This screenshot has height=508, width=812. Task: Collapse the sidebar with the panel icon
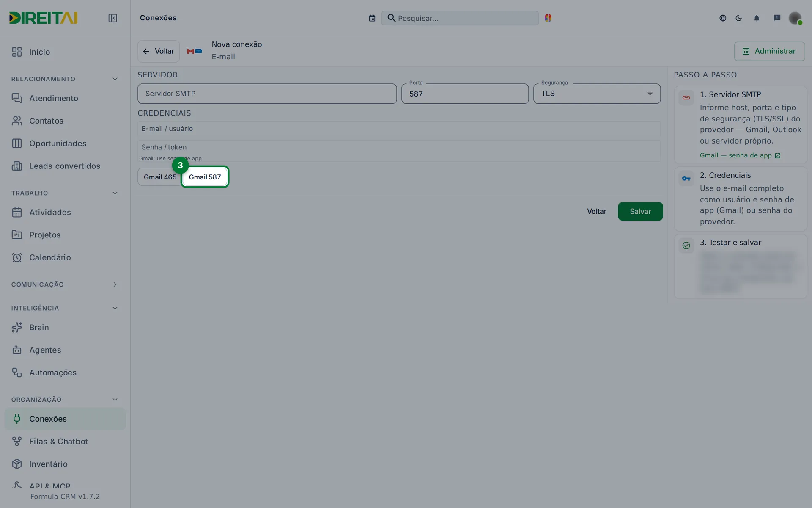coord(112,18)
